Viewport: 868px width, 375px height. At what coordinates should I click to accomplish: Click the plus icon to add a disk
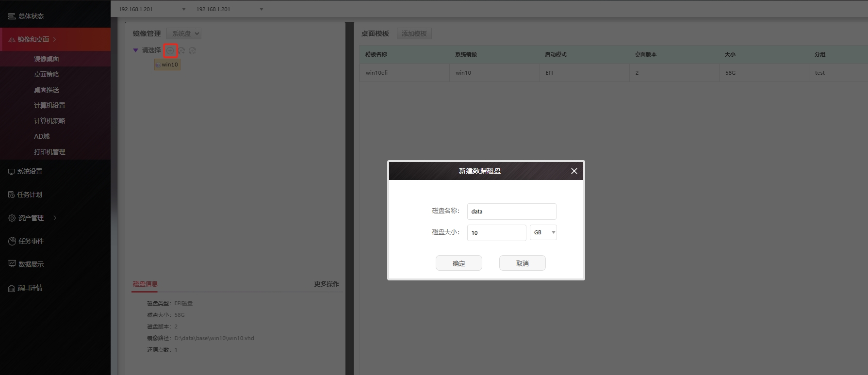170,50
